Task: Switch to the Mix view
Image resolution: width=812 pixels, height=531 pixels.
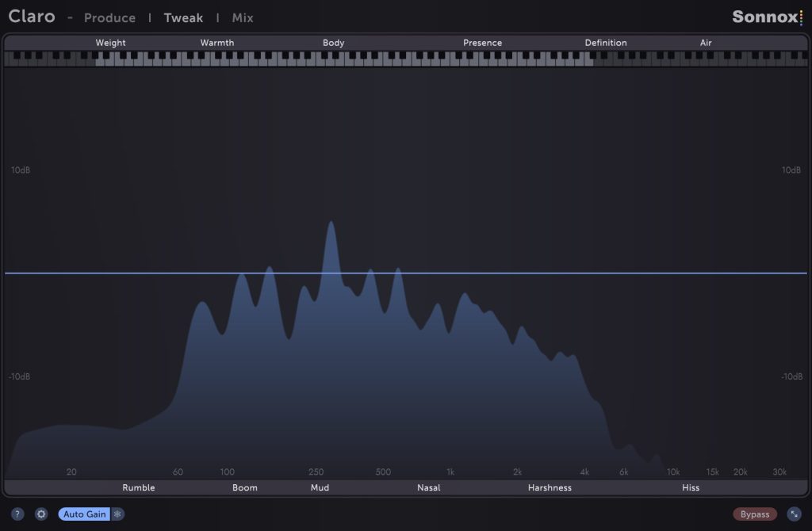Action: click(x=243, y=17)
